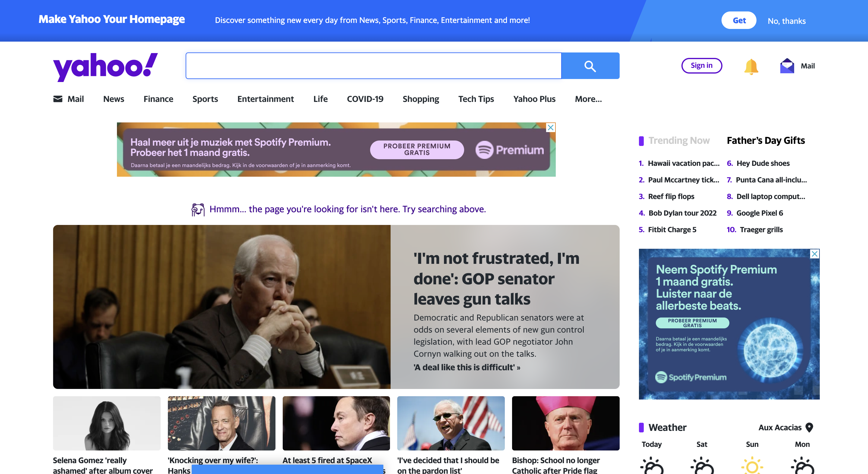Open Selena Gomez 'really ashamed' headline
Screen dimensions: 868x474
click(103, 465)
